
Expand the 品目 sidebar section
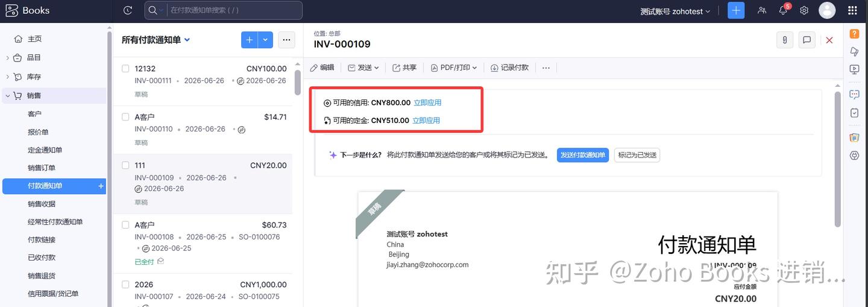point(8,58)
